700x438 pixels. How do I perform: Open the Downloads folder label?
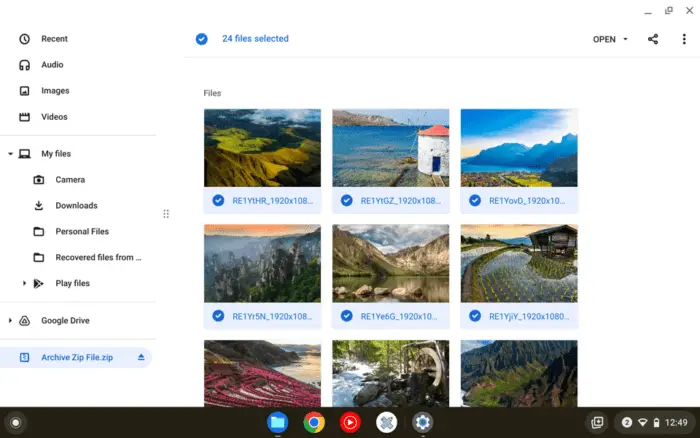(76, 205)
